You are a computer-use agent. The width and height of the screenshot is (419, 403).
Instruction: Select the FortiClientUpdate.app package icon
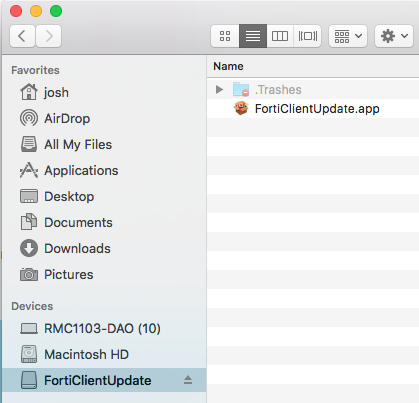click(241, 108)
